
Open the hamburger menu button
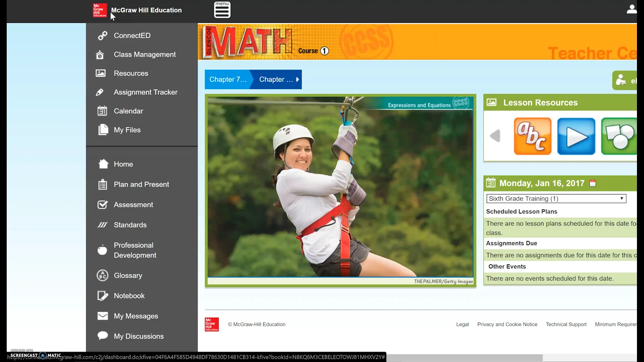222,10
